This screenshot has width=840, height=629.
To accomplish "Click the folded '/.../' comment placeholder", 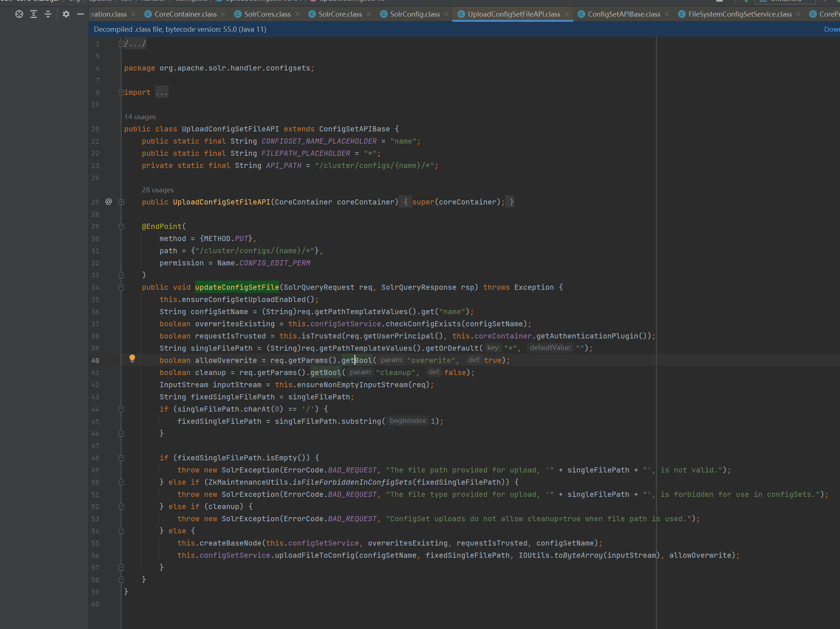I will point(135,44).
